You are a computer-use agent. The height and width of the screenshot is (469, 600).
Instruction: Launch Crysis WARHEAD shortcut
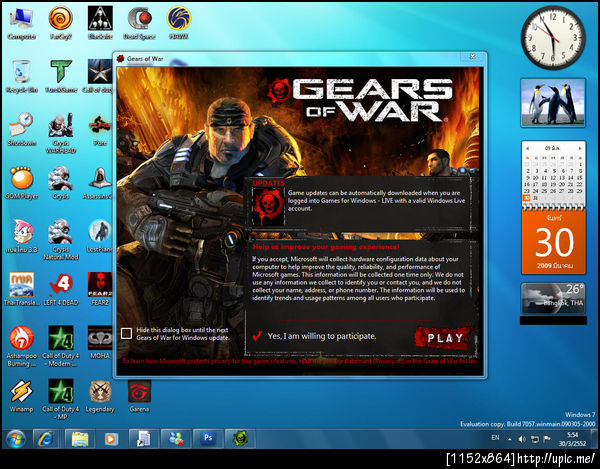(61, 133)
